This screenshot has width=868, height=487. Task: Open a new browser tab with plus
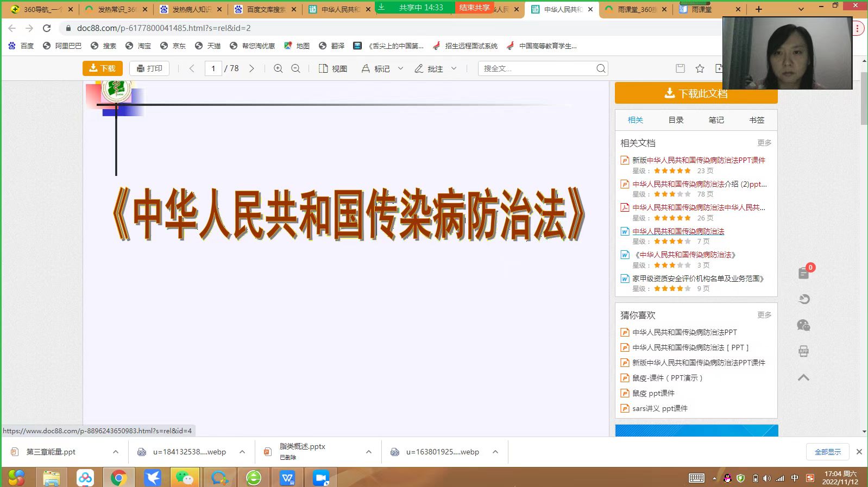[759, 9]
